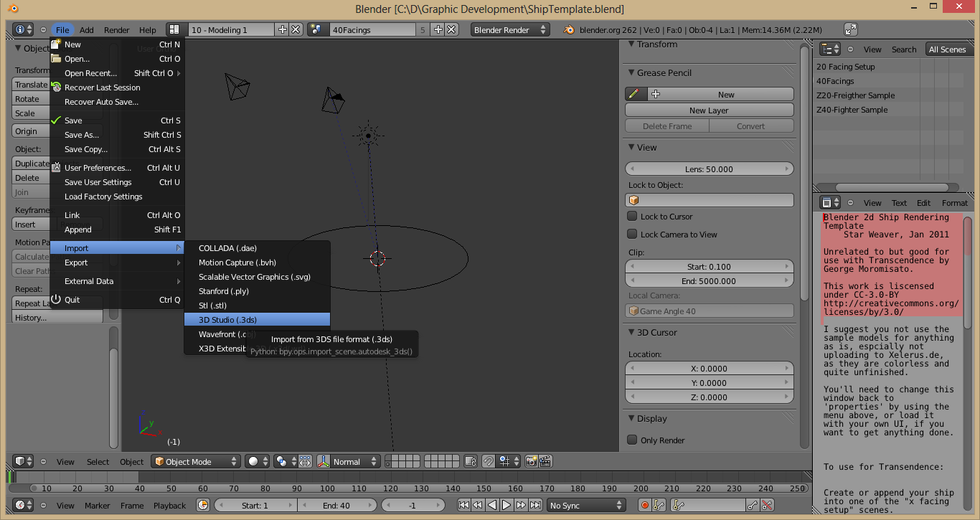Choose Stanford (.ply) import format
The width and height of the screenshot is (980, 520).
tap(257, 291)
